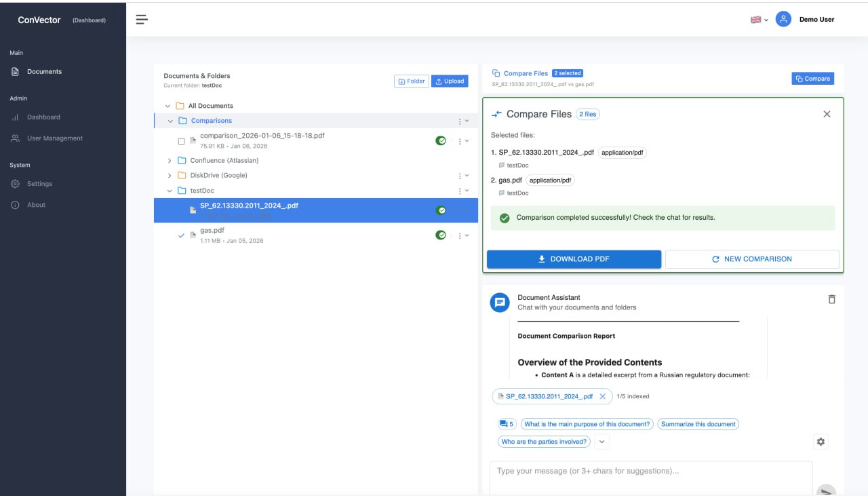Open three-dot menu for comparison_2026-01-06 file
Viewport: 868px width, 496px height.
pyautogui.click(x=460, y=141)
